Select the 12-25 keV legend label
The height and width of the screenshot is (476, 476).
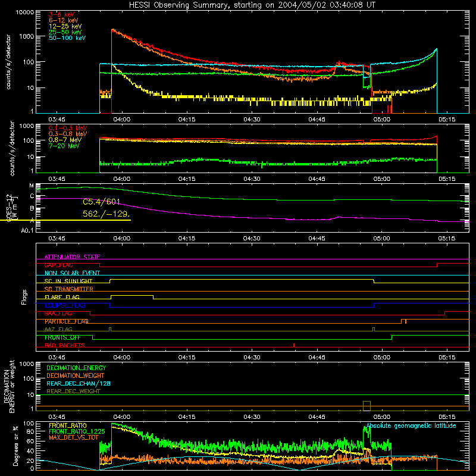click(65, 26)
